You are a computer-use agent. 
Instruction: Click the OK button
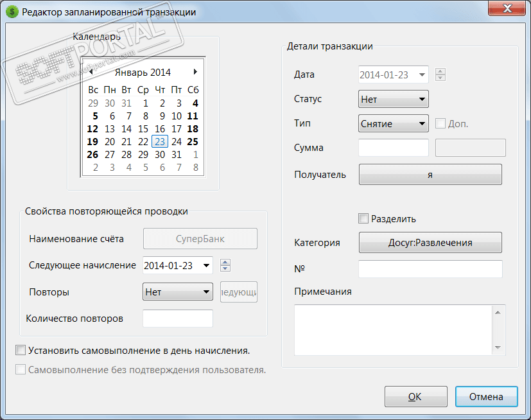415,397
